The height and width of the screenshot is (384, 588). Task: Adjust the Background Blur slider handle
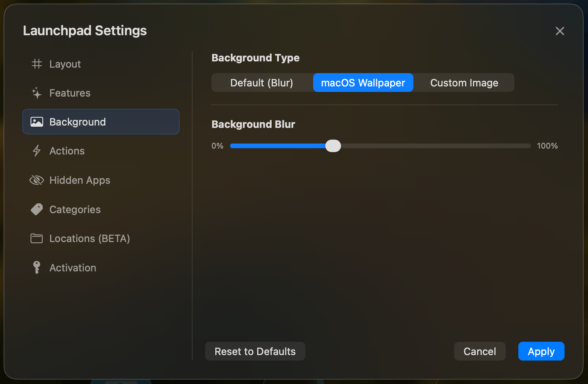pyautogui.click(x=333, y=145)
